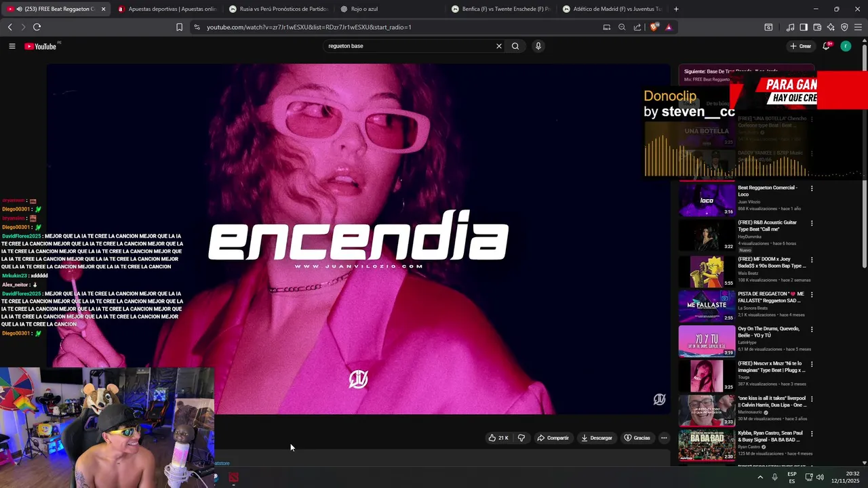Click the zoom magnifier icon in the address bar
The image size is (868, 488).
622,27
